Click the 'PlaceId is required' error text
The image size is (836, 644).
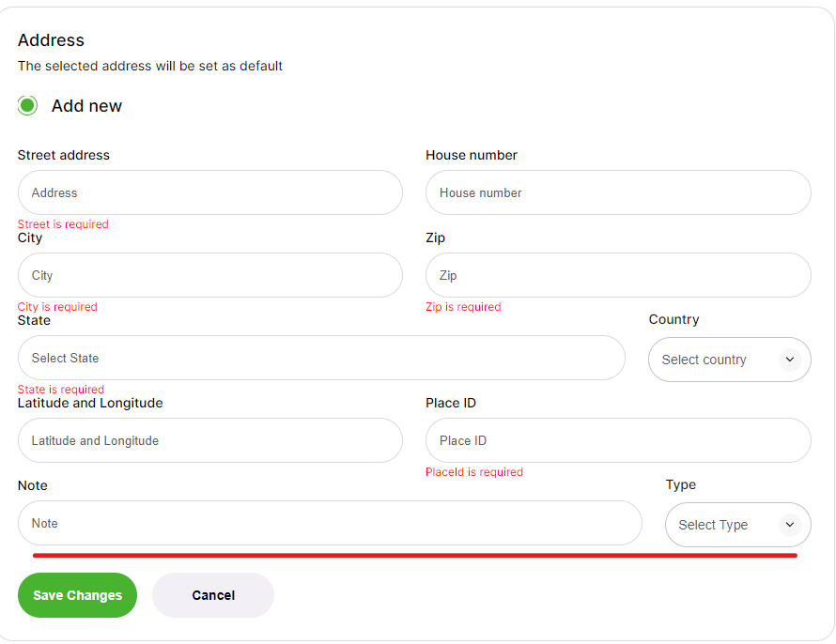[x=474, y=472]
